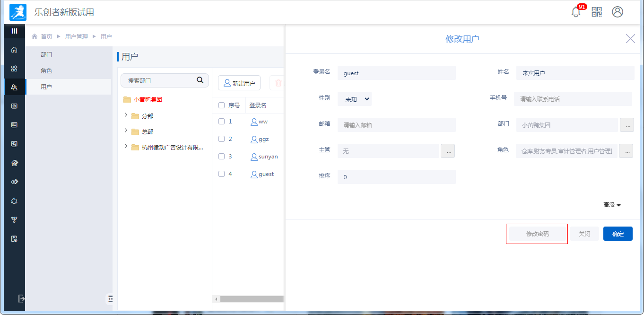Click the 邮箱 email input field
644x315 pixels.
[x=396, y=125]
